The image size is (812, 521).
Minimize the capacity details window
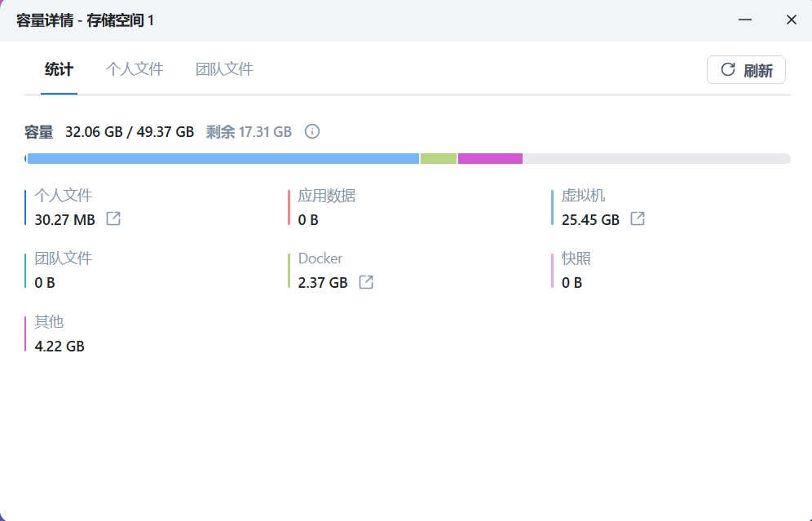pos(744,20)
